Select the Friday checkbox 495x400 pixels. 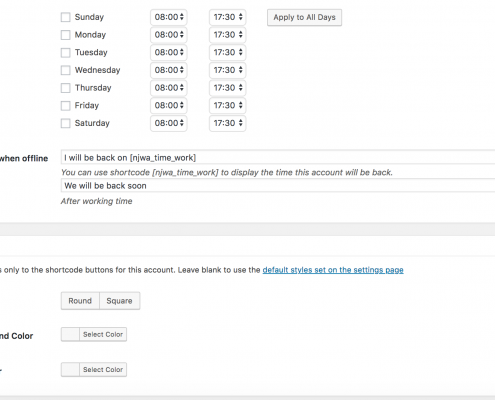tap(66, 106)
